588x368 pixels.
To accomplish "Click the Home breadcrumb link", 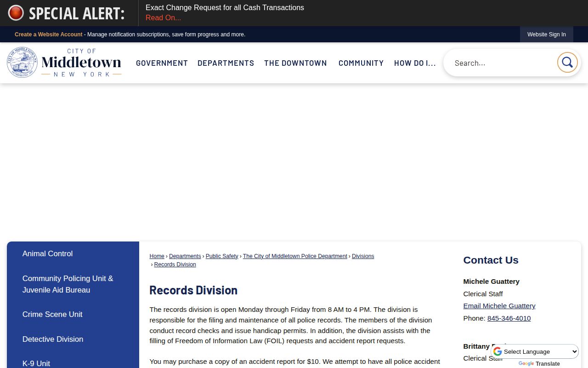I will tap(157, 256).
